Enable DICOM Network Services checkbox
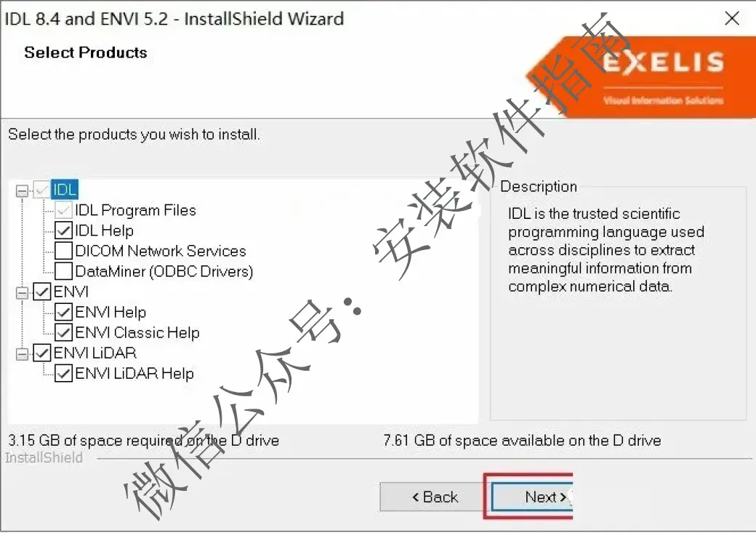Screen dimensions: 756x533 64,251
